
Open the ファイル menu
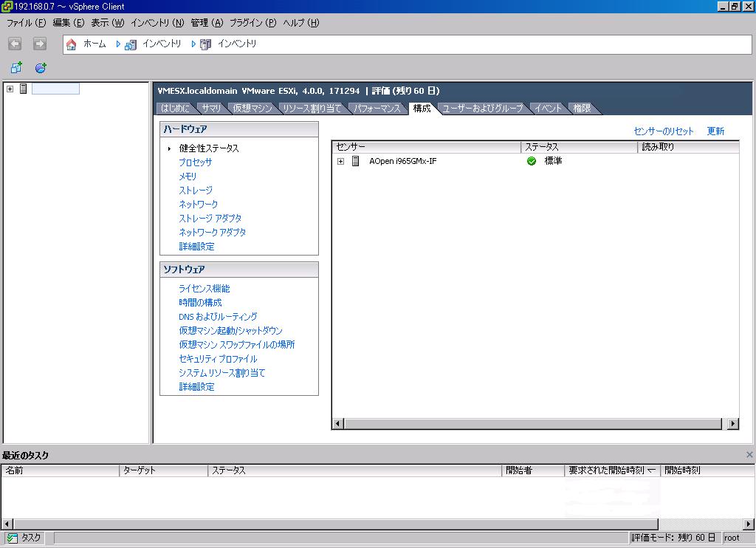[x=26, y=23]
